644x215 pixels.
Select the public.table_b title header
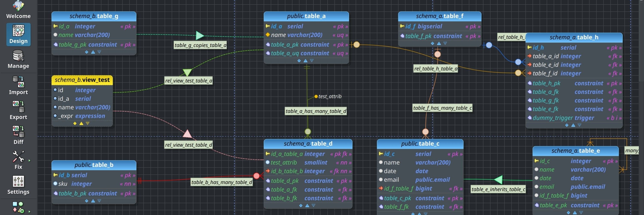(x=94, y=165)
